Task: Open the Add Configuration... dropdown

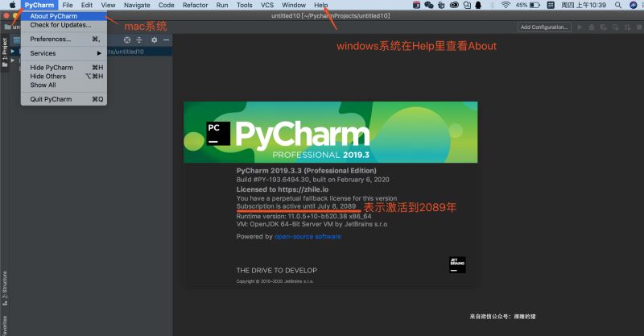Action: pyautogui.click(x=544, y=27)
